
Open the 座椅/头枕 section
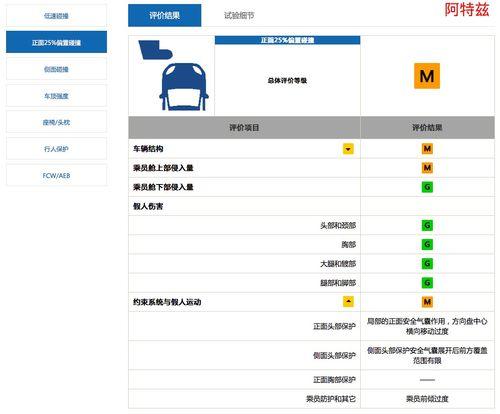tap(56, 122)
